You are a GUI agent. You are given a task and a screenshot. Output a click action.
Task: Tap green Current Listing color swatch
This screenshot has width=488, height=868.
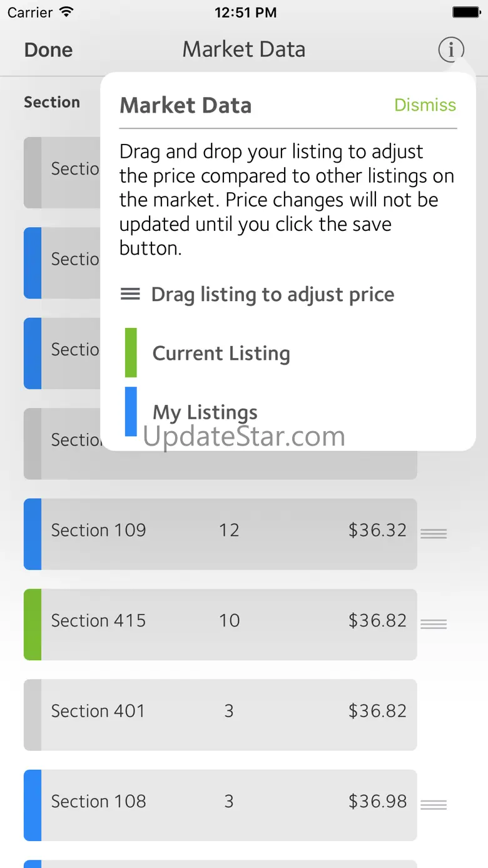[x=131, y=353]
